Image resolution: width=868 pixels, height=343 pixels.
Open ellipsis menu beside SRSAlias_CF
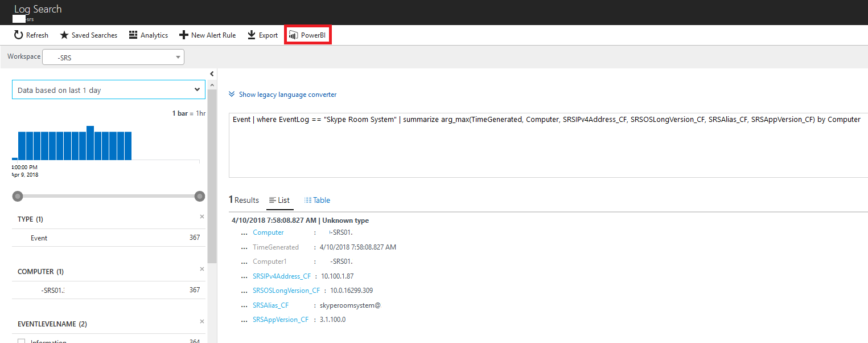pos(244,307)
